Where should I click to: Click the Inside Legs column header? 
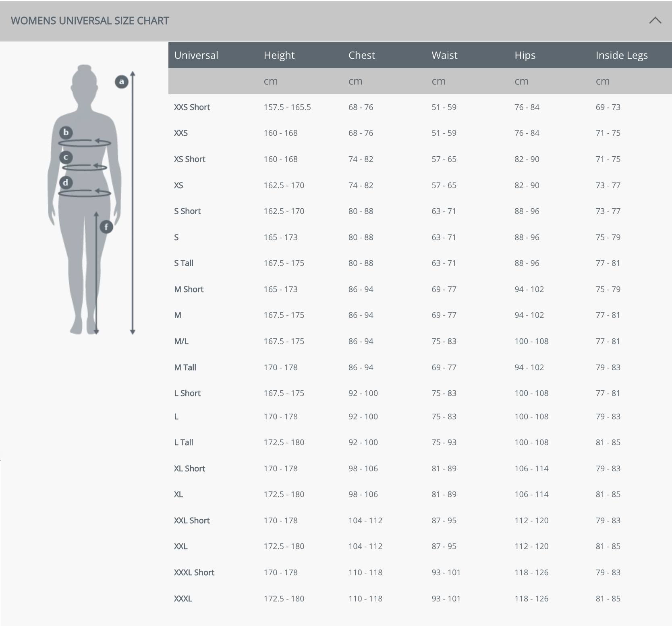[622, 55]
